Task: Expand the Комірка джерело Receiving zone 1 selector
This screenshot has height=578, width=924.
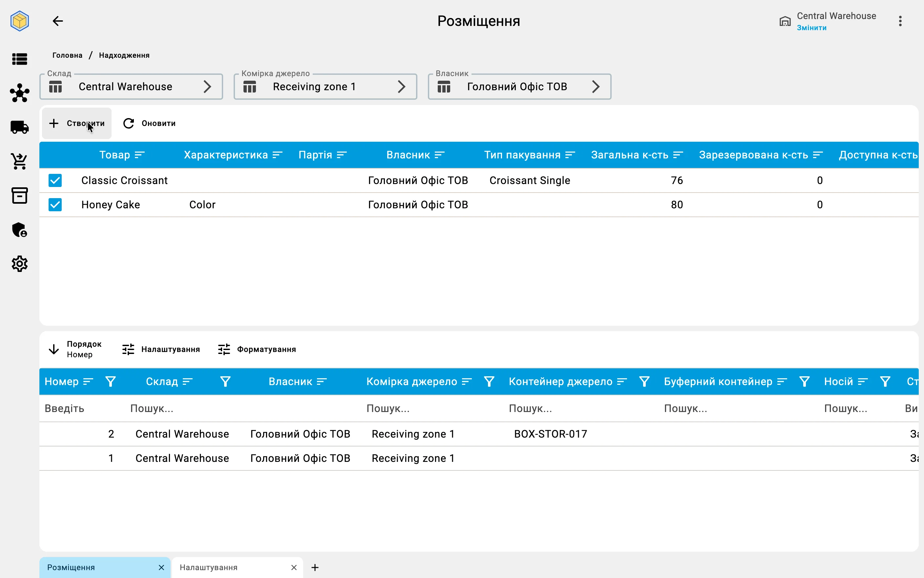Action: [x=325, y=87]
